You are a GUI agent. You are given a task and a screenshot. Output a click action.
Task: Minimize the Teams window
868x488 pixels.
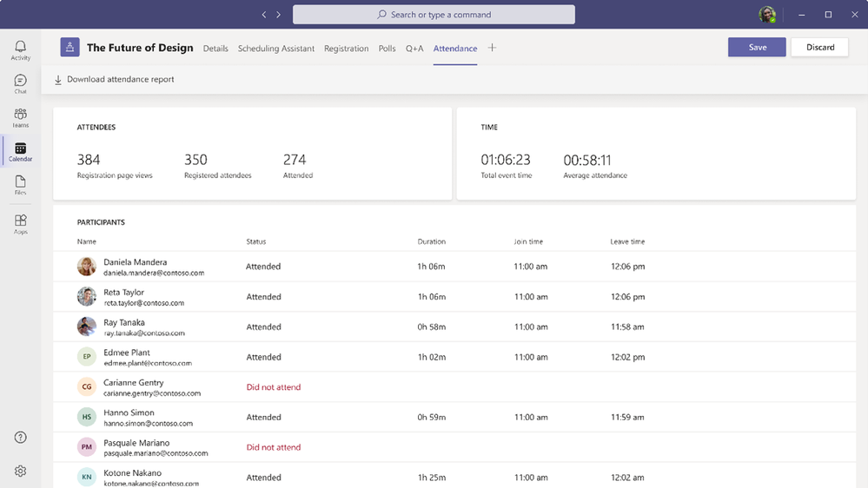point(802,15)
